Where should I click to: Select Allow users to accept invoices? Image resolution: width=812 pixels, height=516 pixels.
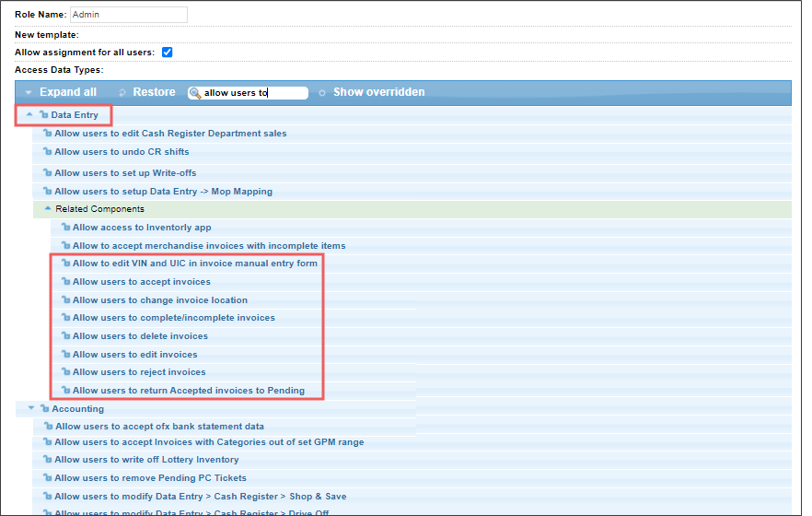click(142, 282)
